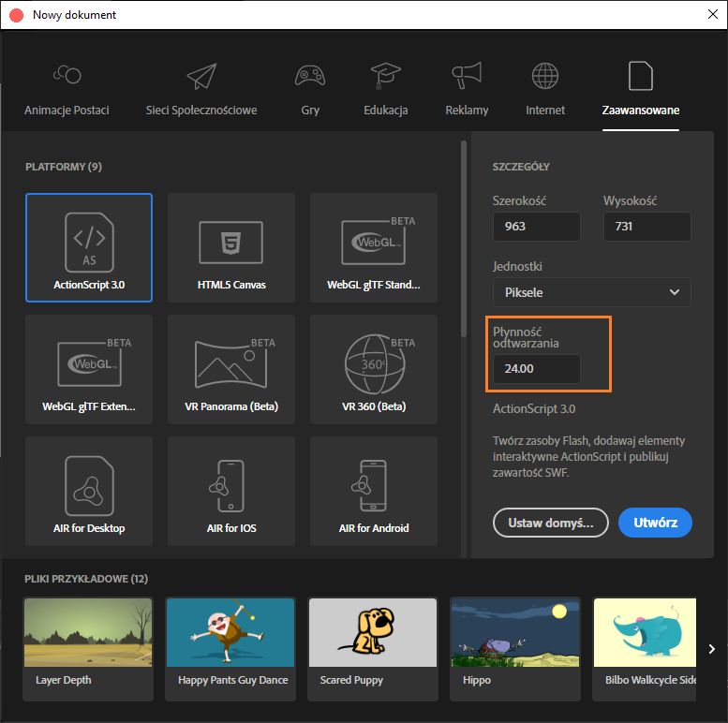Open the Hippo sample file
This screenshot has width=728, height=723.
pyautogui.click(x=515, y=649)
